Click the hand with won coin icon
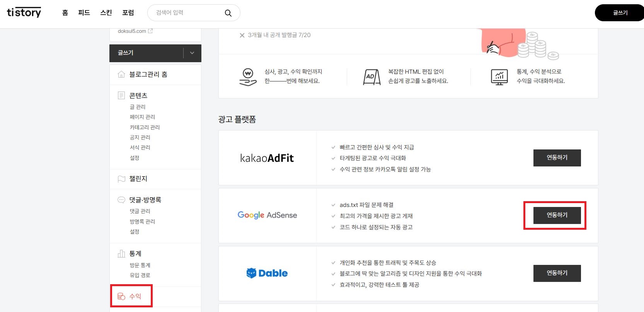 coord(248,77)
